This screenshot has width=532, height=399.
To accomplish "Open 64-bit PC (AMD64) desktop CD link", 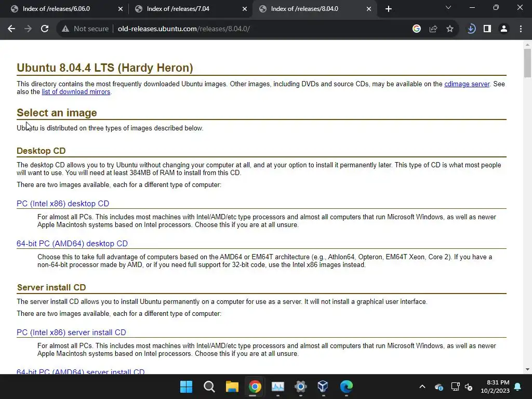I will (x=72, y=244).
